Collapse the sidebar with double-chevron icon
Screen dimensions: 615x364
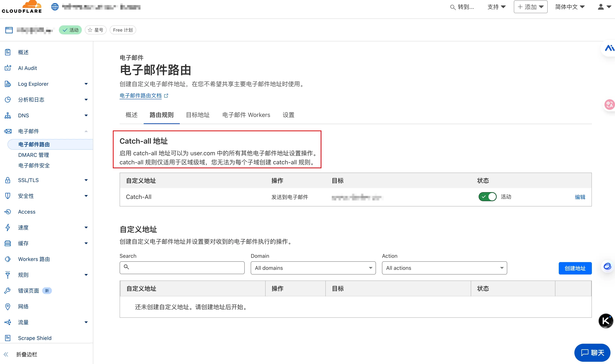(6, 354)
